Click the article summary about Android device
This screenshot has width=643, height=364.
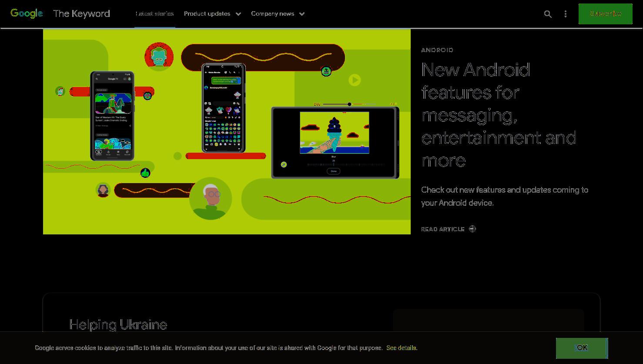(x=505, y=196)
